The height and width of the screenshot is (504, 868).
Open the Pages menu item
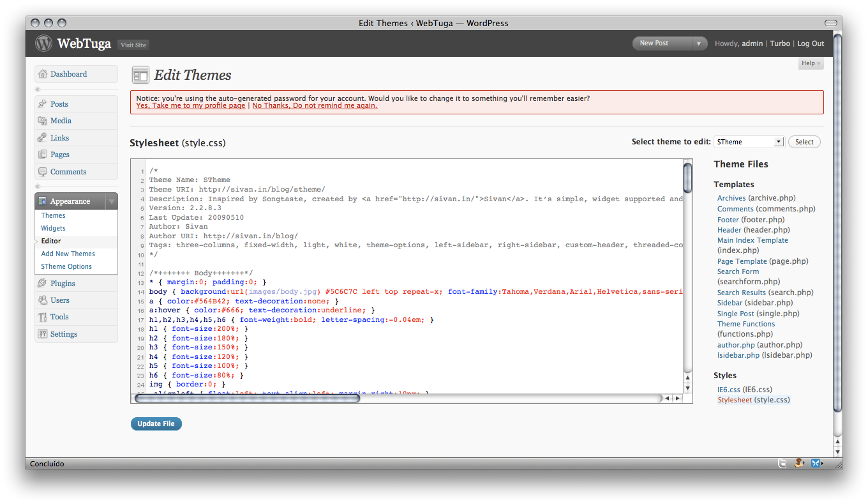pyautogui.click(x=77, y=155)
